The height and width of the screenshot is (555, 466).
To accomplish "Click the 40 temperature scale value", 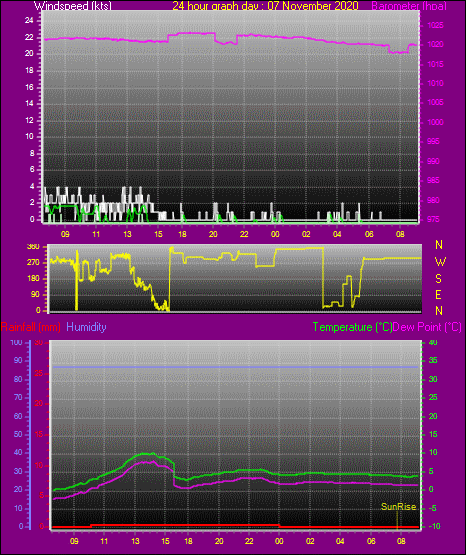I will tap(433, 342).
